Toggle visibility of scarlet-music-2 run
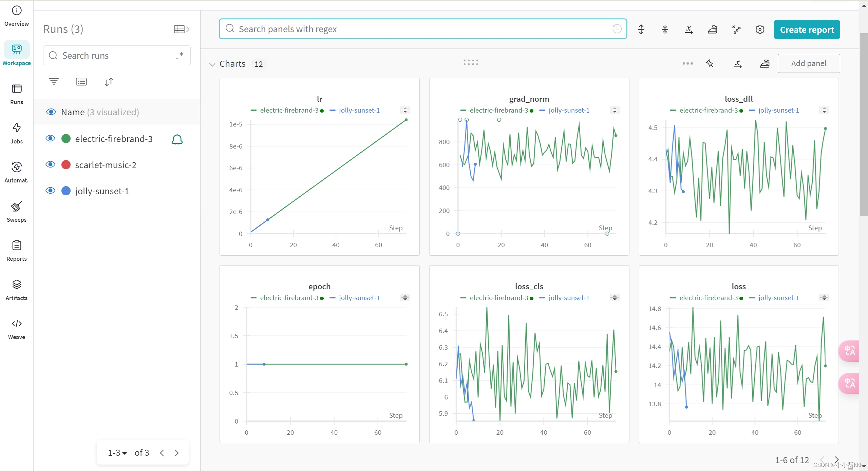 [51, 165]
